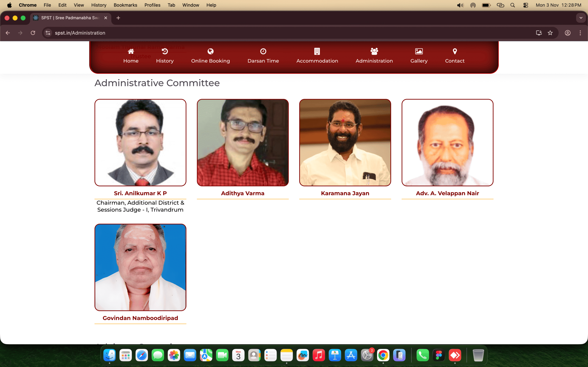Image resolution: width=588 pixels, height=367 pixels.
Task: Click the Home house icon in navbar
Action: point(131,51)
